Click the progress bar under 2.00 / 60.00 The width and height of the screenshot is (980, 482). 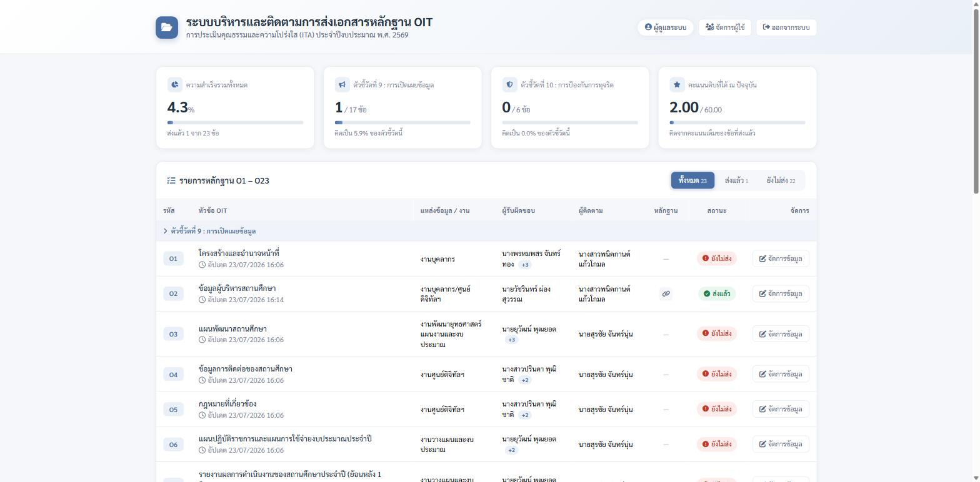pyautogui.click(x=737, y=122)
